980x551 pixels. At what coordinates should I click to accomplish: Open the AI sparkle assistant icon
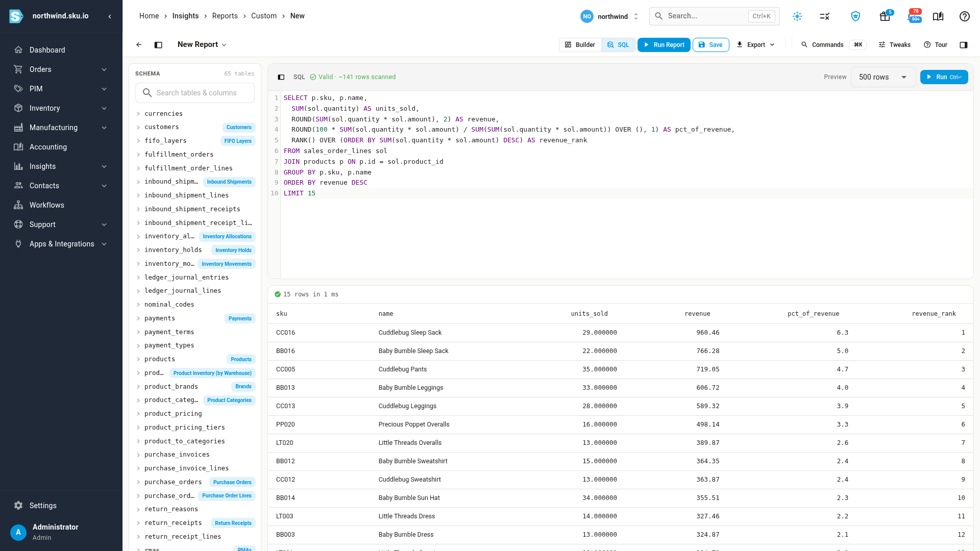(x=797, y=16)
